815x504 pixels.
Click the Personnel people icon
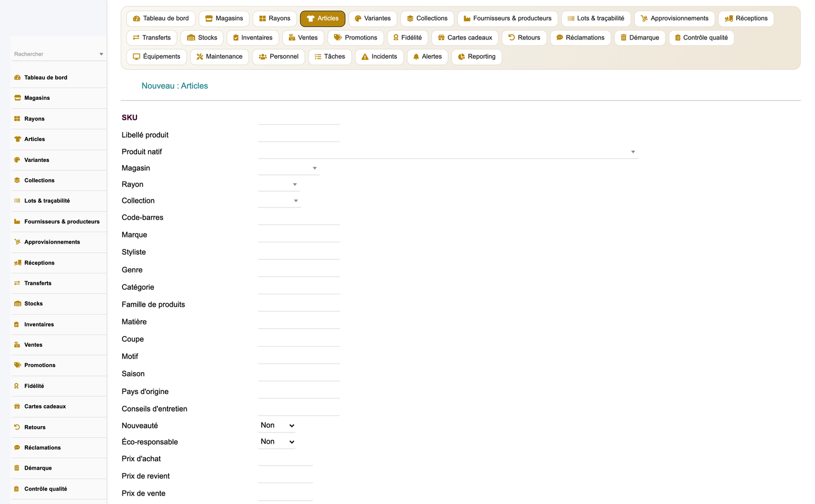263,57
